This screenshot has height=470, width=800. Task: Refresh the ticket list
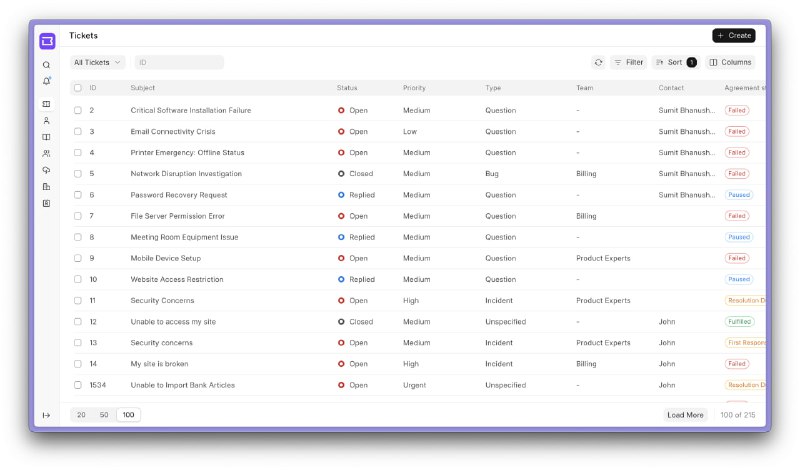click(x=598, y=62)
